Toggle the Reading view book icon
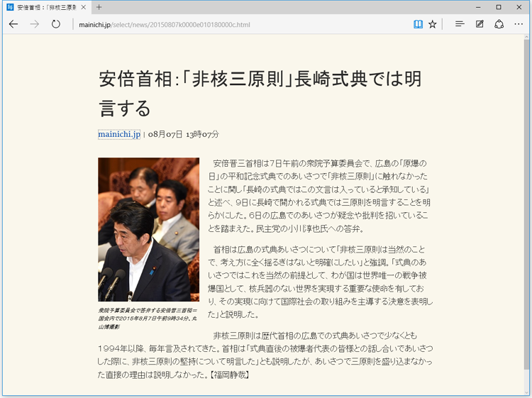The image size is (532, 398). (418, 24)
